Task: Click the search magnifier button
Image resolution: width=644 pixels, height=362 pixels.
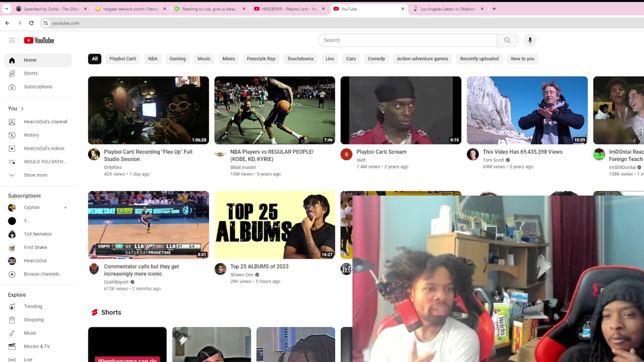Action: 507,40
